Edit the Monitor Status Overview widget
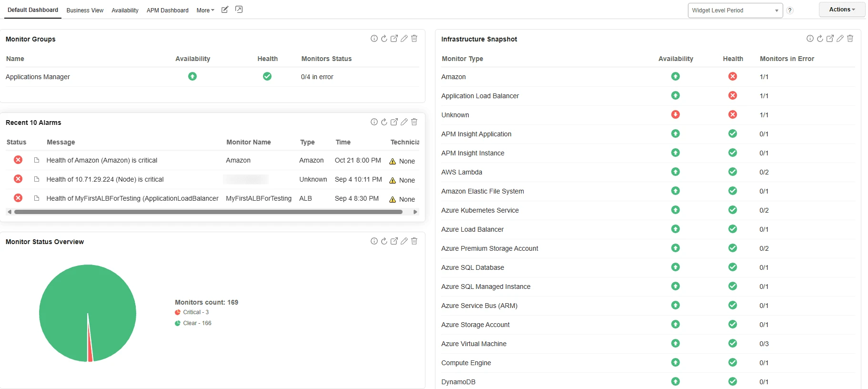The image size is (868, 389). click(x=404, y=241)
